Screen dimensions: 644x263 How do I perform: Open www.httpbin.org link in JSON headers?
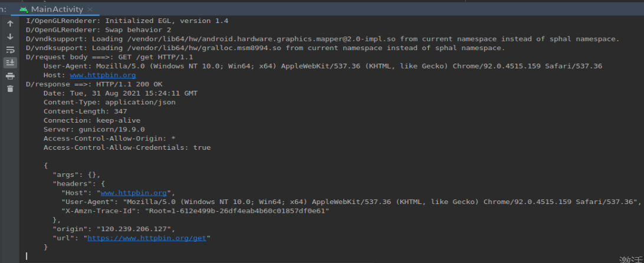133,193
